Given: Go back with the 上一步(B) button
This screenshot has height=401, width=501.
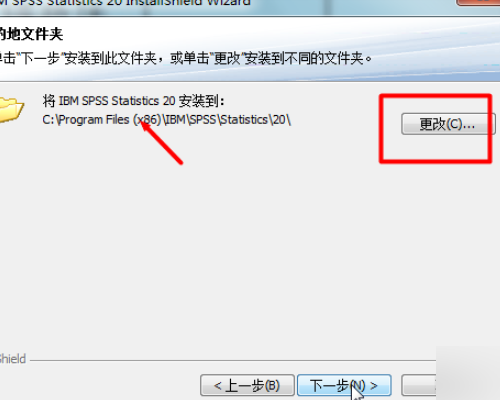Looking at the screenshot, I should click(x=247, y=385).
